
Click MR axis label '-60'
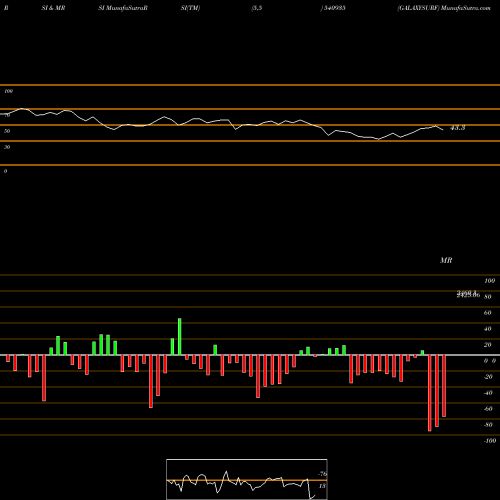(x=488, y=409)
